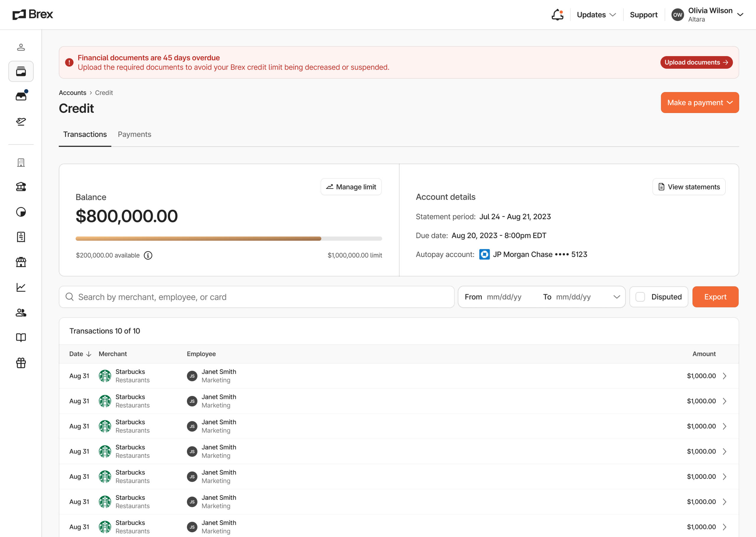
Task: Open the notifications bell icon
Action: [557, 15]
